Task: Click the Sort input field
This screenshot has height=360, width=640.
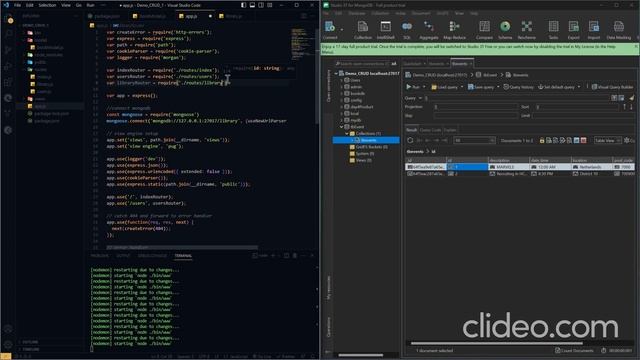Action: [x=577, y=107]
